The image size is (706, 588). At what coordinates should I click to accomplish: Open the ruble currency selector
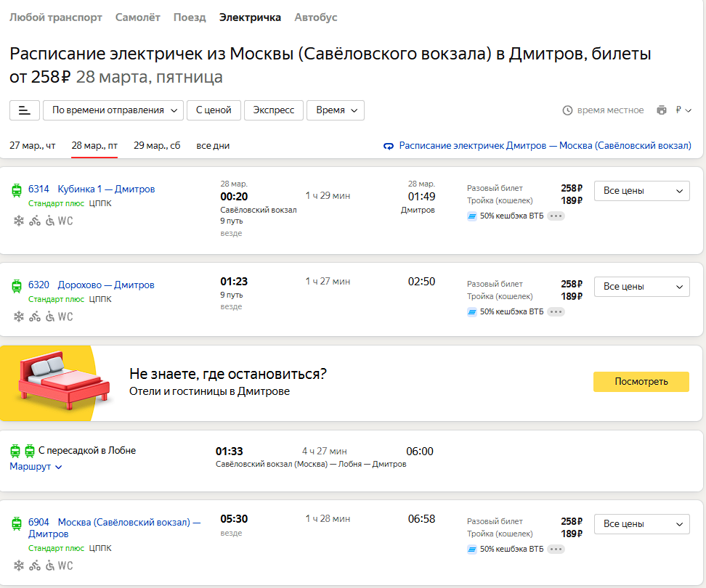683,110
